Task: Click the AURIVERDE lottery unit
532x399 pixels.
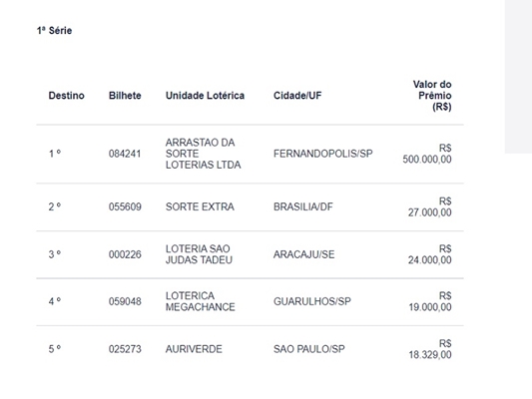Action: click(194, 349)
